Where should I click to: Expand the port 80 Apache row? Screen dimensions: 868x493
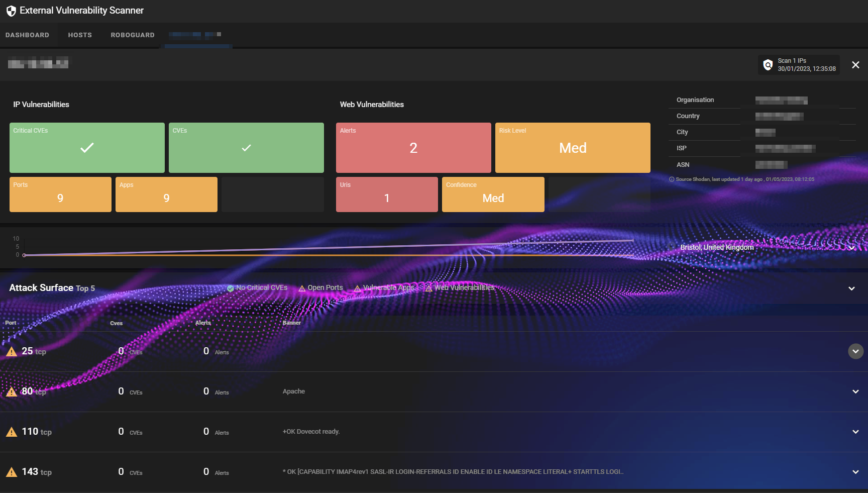coord(855,391)
